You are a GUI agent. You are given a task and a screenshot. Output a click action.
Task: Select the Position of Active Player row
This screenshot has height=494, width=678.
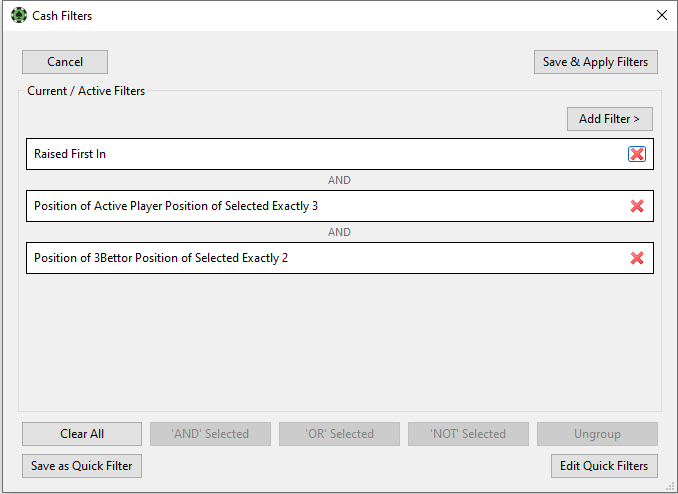point(340,206)
